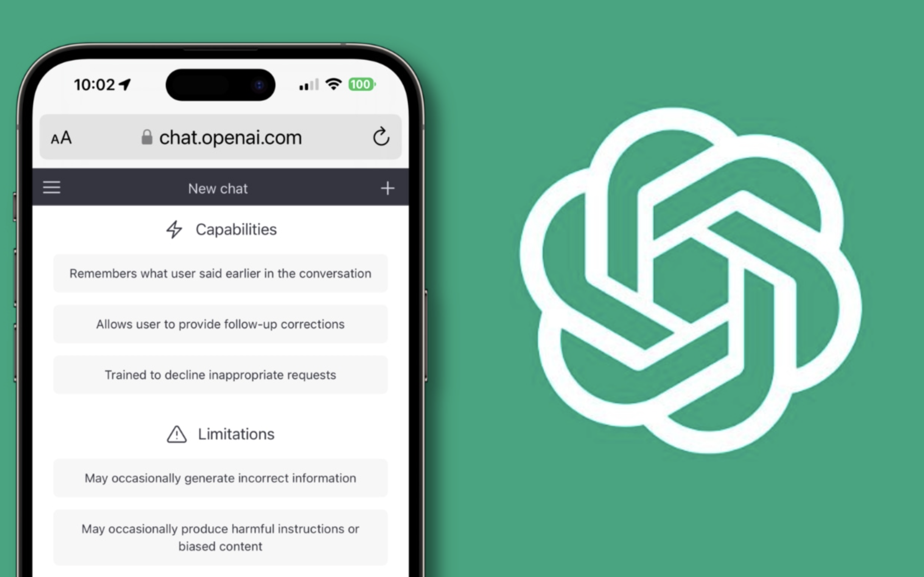Select Limitations section header
Screen dimensions: 924x577
coord(221,434)
